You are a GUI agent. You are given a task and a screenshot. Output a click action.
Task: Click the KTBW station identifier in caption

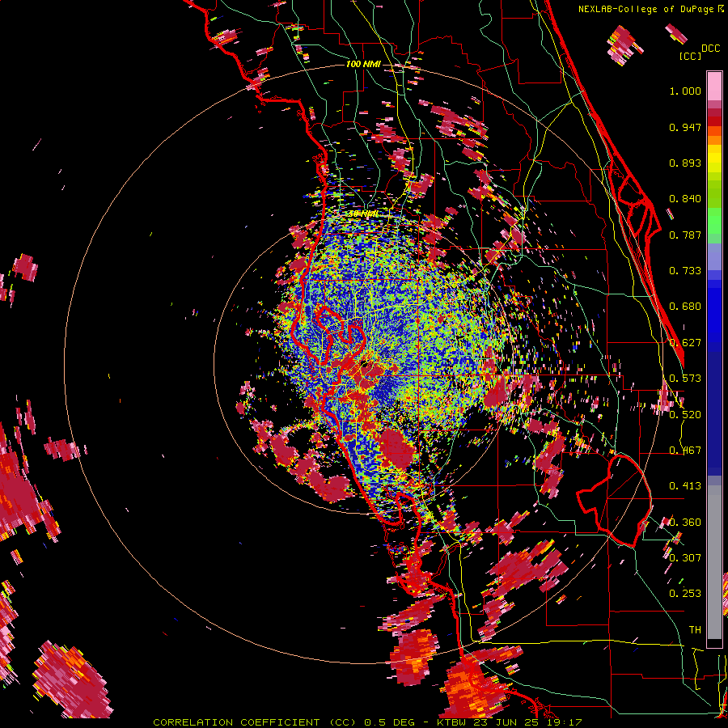(453, 722)
